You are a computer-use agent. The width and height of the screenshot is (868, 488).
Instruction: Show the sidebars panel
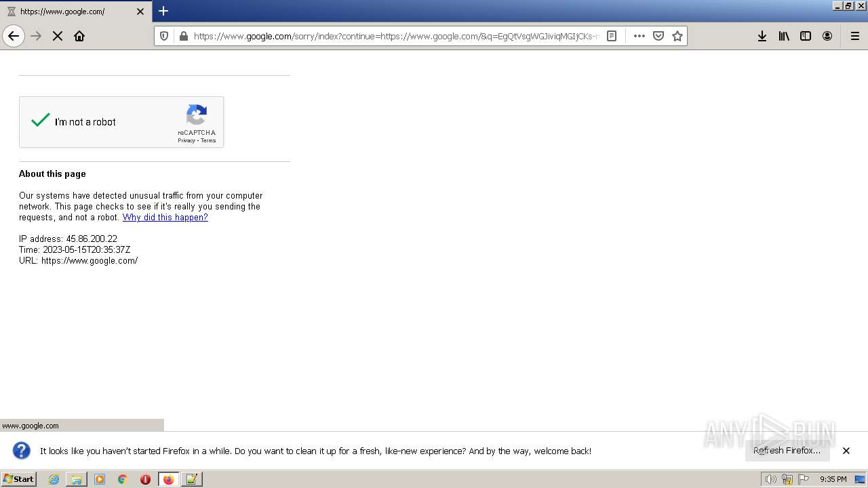(x=806, y=36)
